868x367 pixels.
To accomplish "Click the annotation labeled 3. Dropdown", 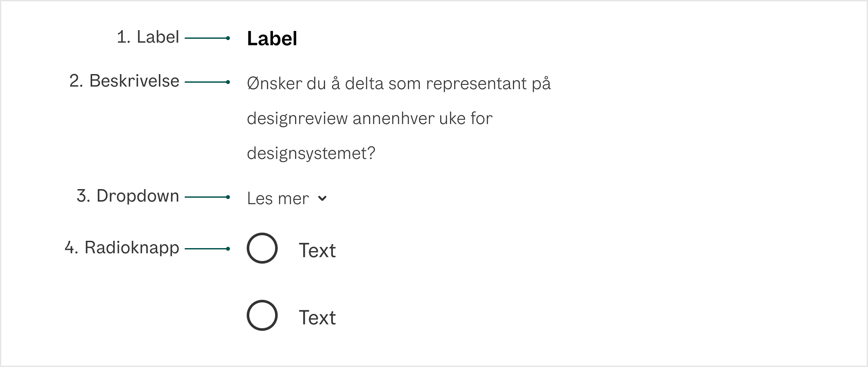I will click(127, 196).
